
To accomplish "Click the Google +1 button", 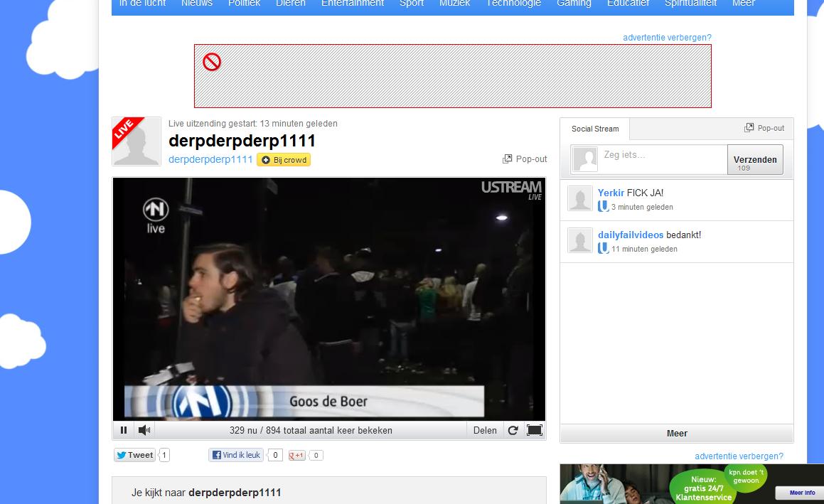I will pyautogui.click(x=297, y=456).
